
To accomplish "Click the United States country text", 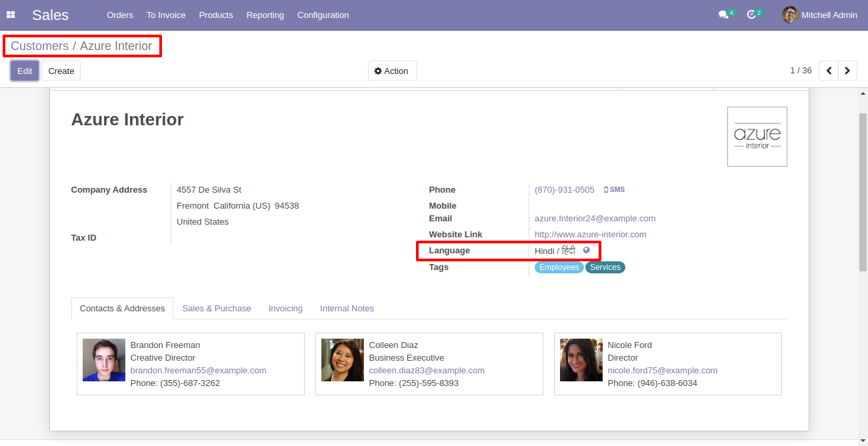I will click(x=203, y=222).
